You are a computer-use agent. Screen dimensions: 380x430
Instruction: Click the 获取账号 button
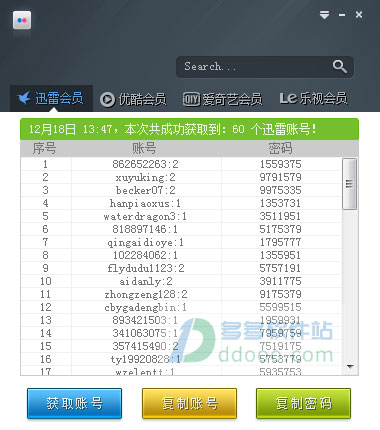[74, 403]
